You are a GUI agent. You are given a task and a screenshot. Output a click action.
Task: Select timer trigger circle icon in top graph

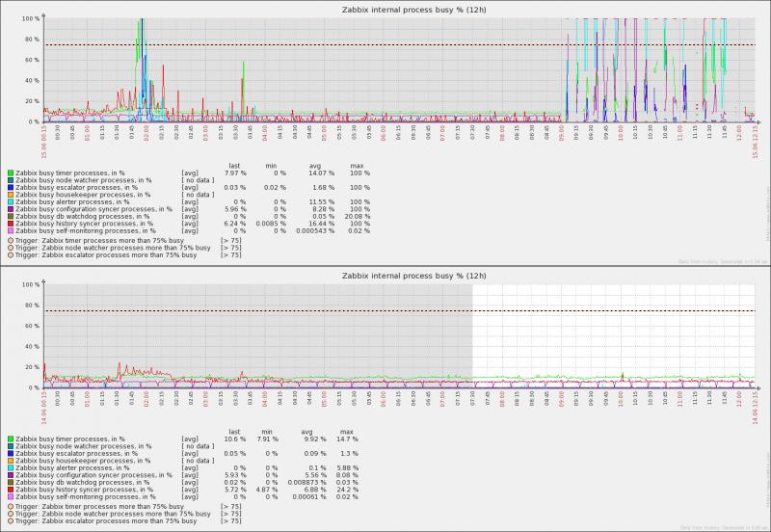pos(11,238)
